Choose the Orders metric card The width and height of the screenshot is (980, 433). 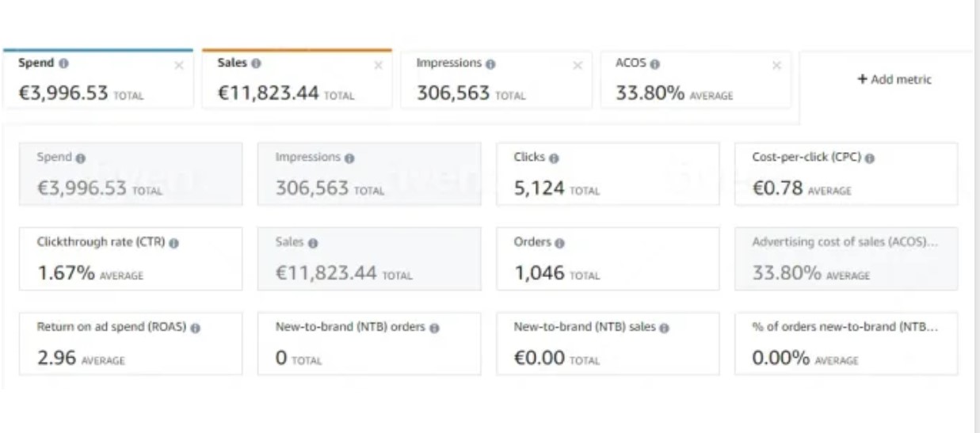coord(608,259)
